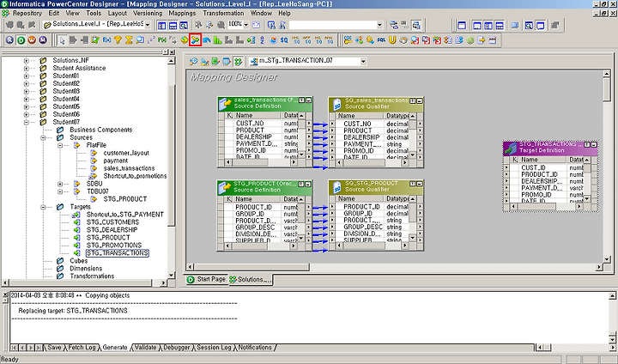Add a Source Qualifier SQ transformation

tap(284, 40)
